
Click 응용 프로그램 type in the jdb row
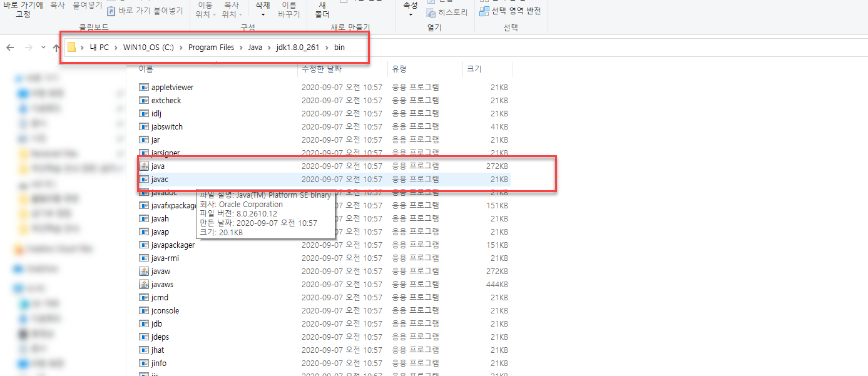416,324
